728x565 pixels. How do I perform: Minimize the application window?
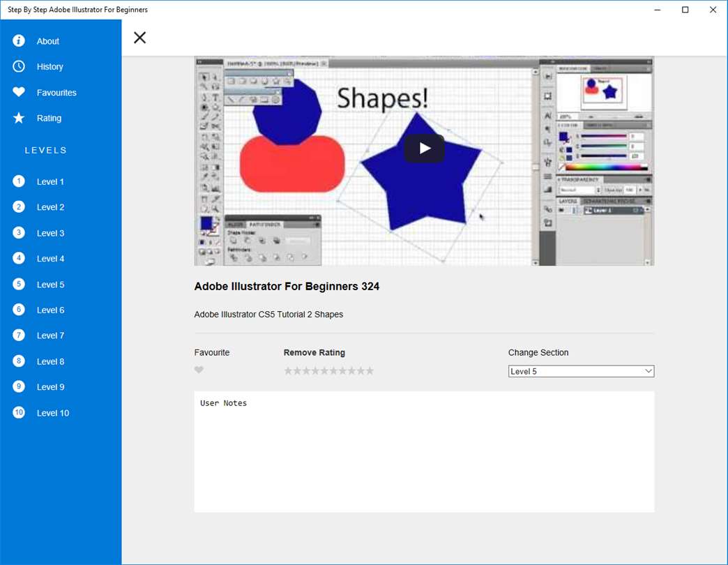658,10
